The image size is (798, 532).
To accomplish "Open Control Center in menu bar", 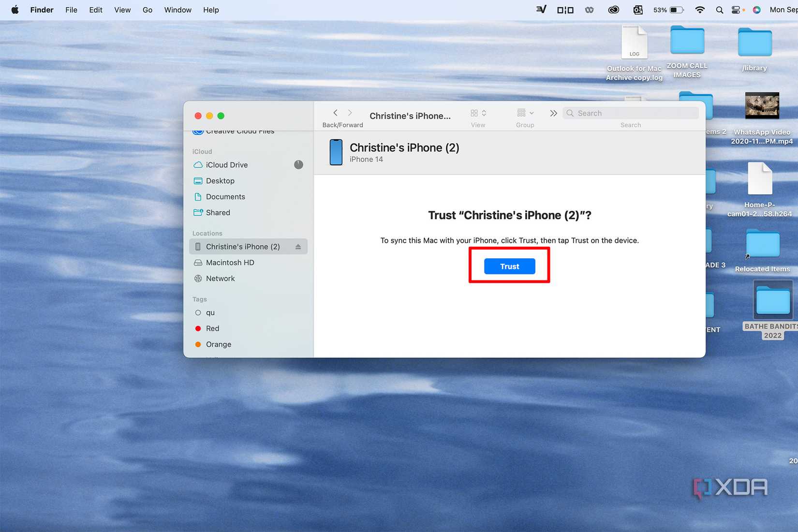I will (x=736, y=10).
